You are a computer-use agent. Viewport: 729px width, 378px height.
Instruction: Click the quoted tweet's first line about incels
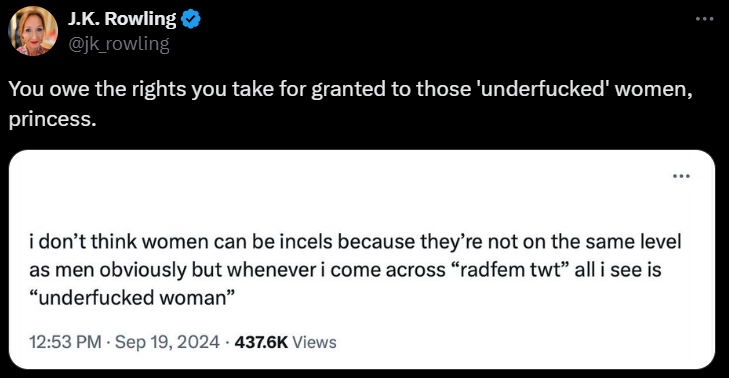coord(355,242)
